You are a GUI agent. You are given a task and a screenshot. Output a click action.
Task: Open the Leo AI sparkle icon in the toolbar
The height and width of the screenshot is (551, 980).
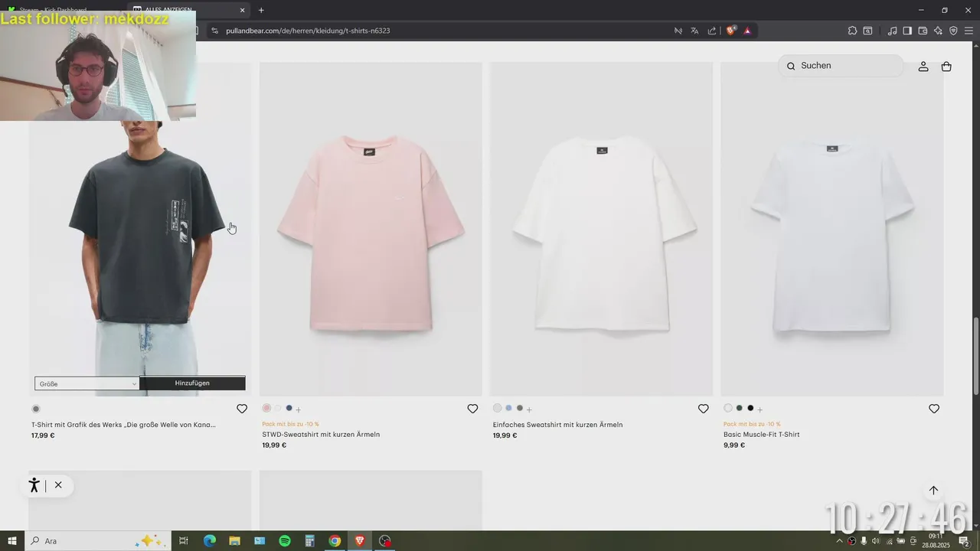938,31
